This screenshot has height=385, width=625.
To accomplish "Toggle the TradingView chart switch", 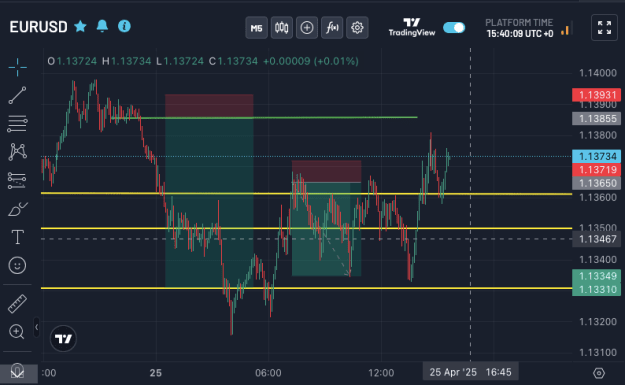I will point(454,28).
